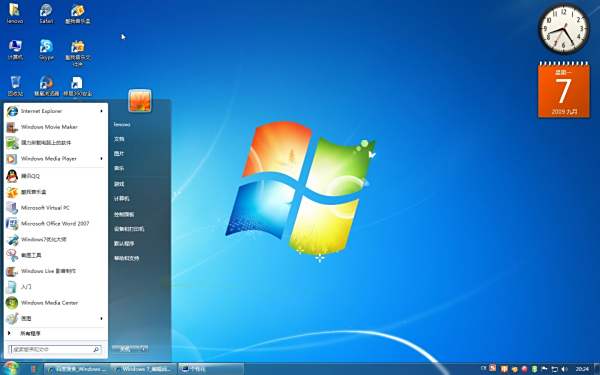Open the network tray icon
This screenshot has height=375, width=600.
(x=554, y=369)
